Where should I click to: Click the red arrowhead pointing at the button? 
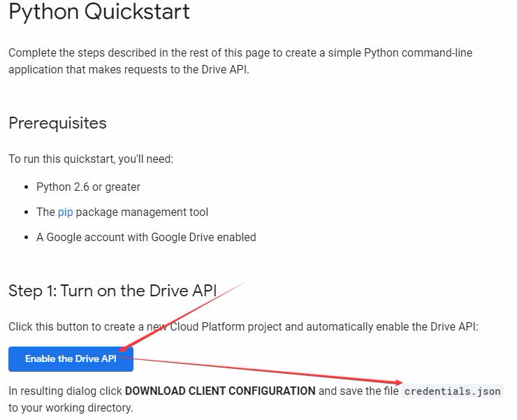coord(124,349)
